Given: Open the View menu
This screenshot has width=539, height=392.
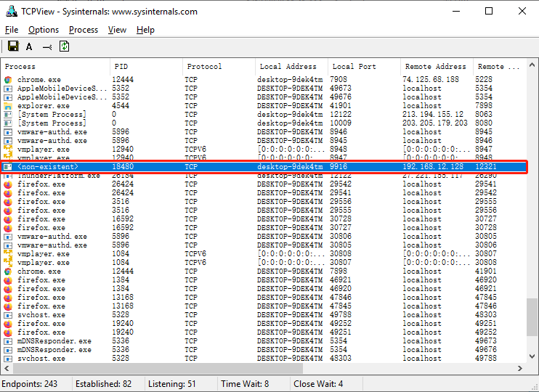Looking at the screenshot, I should coord(117,30).
